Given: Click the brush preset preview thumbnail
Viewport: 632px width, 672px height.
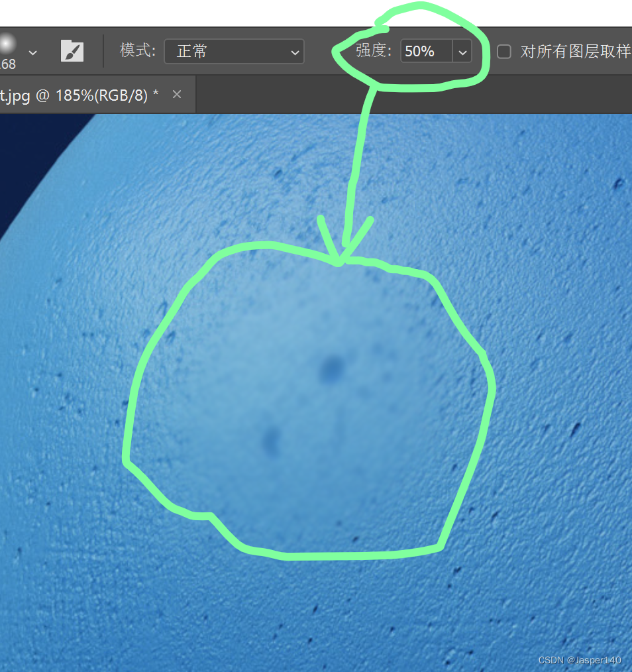Looking at the screenshot, I should [7, 44].
